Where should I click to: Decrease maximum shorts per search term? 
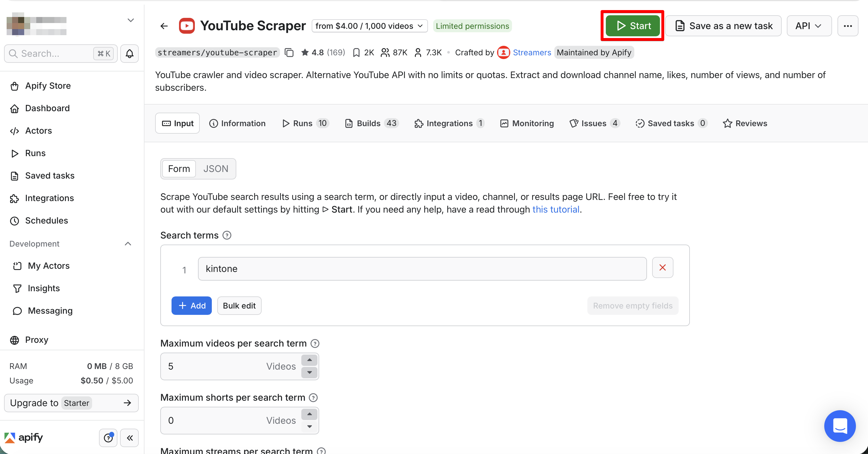pos(309,426)
